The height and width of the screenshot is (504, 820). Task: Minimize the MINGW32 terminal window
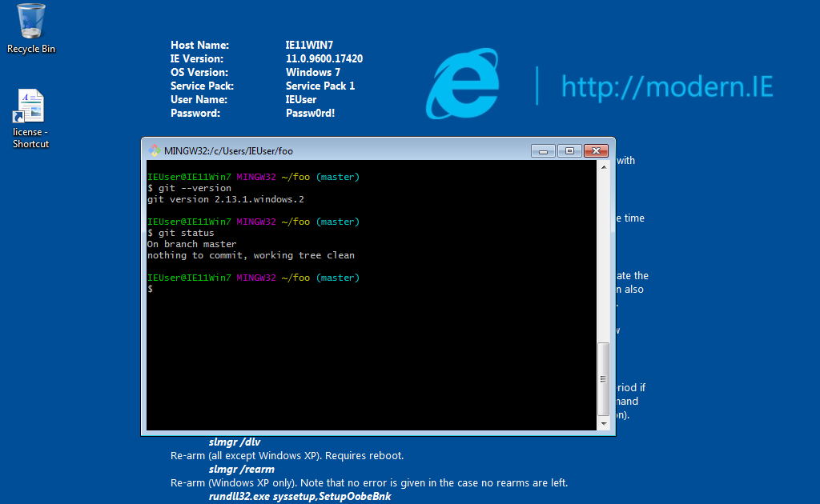pos(543,151)
